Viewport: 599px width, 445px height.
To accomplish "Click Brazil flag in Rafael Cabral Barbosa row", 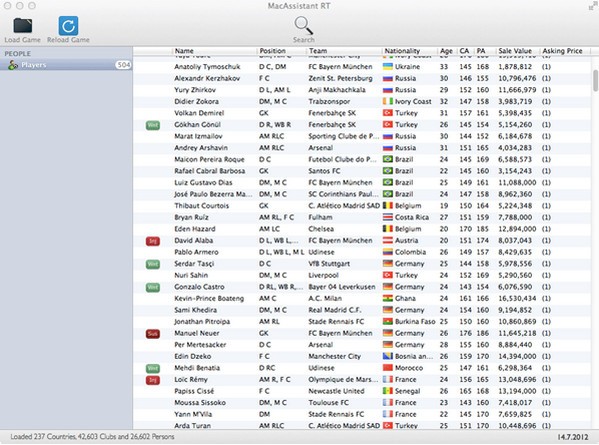I will tap(388, 171).
